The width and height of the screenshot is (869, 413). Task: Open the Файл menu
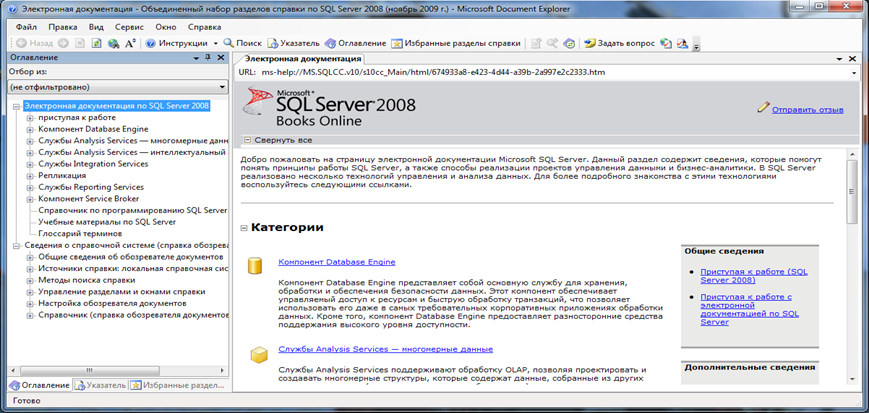26,27
